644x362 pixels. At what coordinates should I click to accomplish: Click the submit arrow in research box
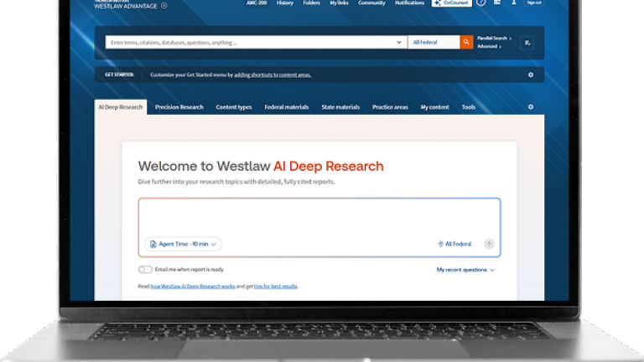coord(489,244)
